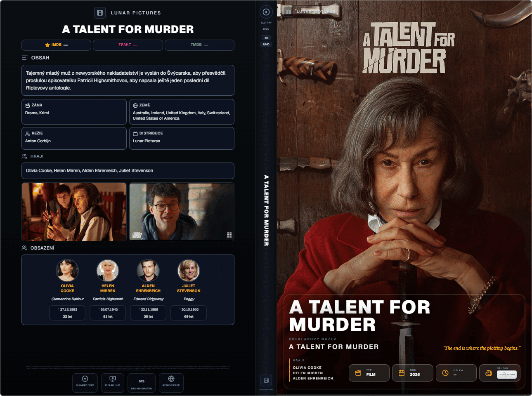Click the clapperboard icon beside ŽÁNR

[x=28, y=106]
